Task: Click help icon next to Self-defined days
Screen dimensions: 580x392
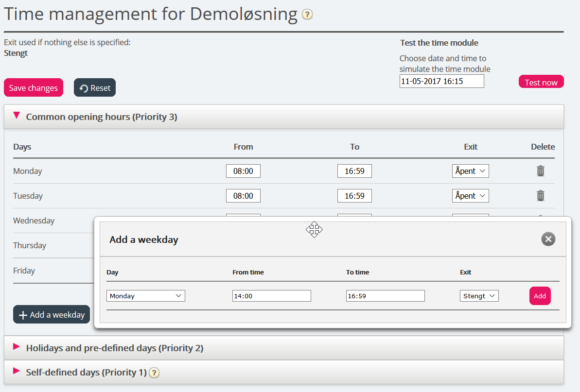Action: (154, 373)
